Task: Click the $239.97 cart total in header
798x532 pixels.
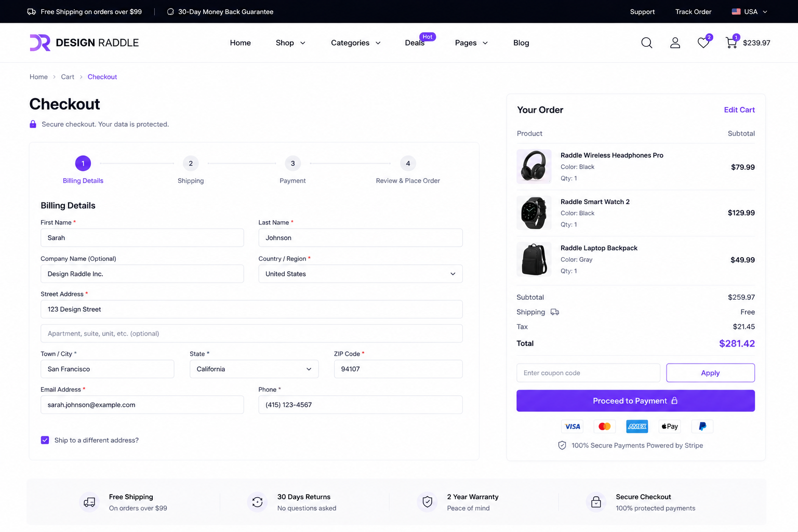Action: pos(756,43)
